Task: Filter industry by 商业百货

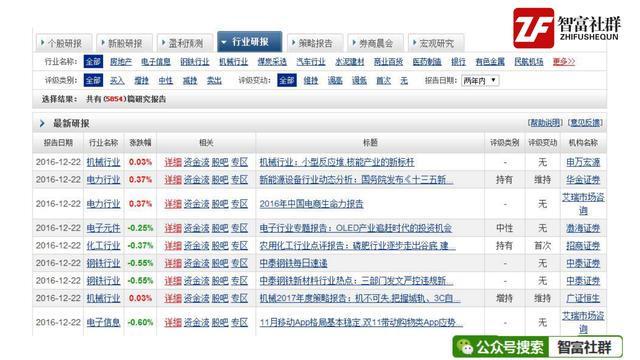Action: 389,62
